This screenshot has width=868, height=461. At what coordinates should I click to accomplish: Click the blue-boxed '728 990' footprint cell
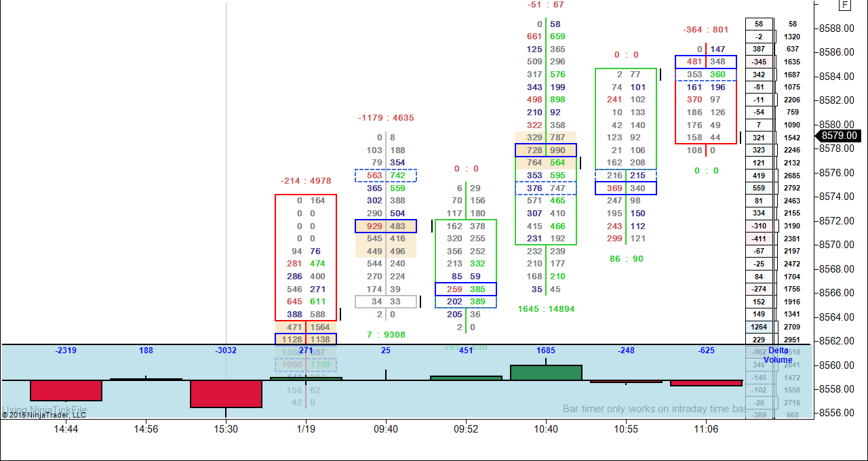click(x=546, y=150)
